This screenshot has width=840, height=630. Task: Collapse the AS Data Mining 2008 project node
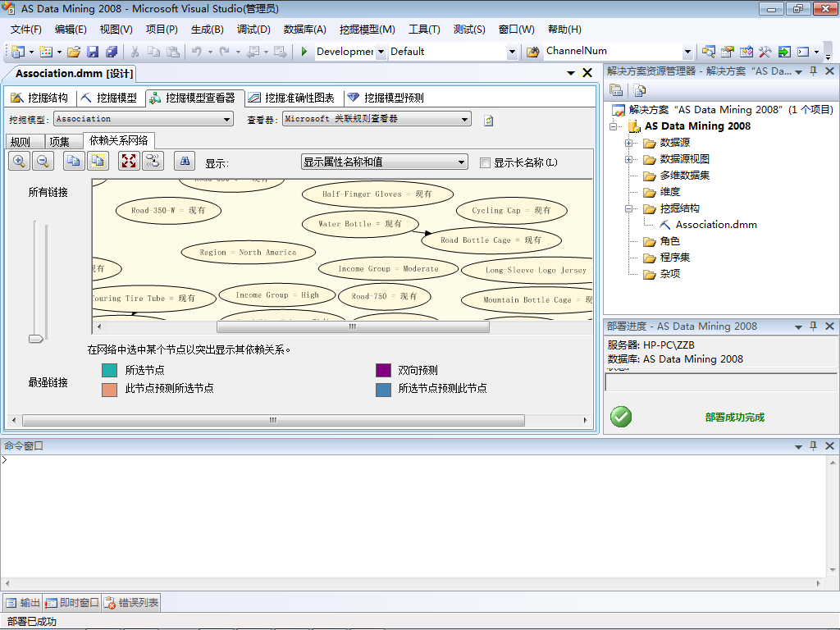614,127
